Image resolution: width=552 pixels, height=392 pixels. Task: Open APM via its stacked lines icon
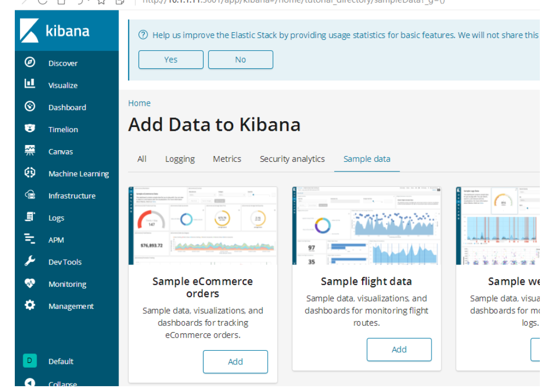[x=30, y=239]
